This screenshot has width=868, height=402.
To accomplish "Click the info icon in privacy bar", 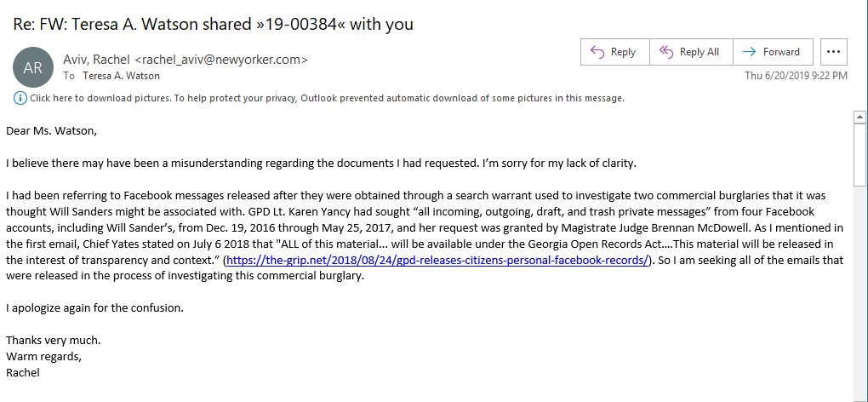I will pyautogui.click(x=20, y=98).
